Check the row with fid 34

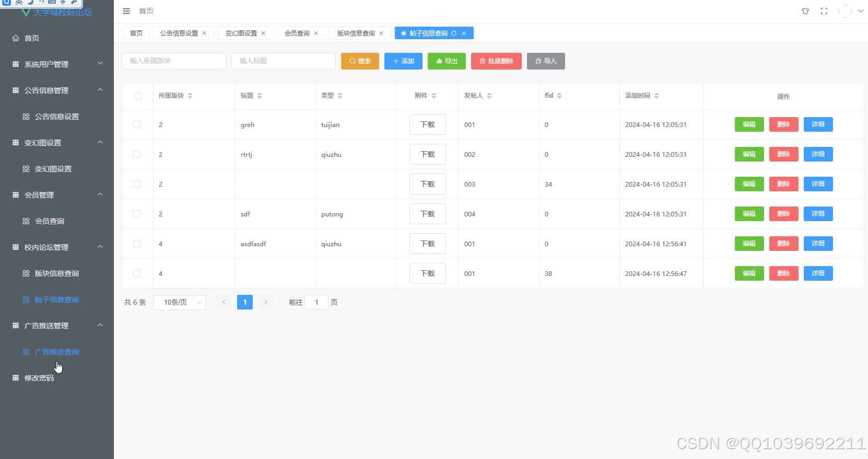coord(137,184)
